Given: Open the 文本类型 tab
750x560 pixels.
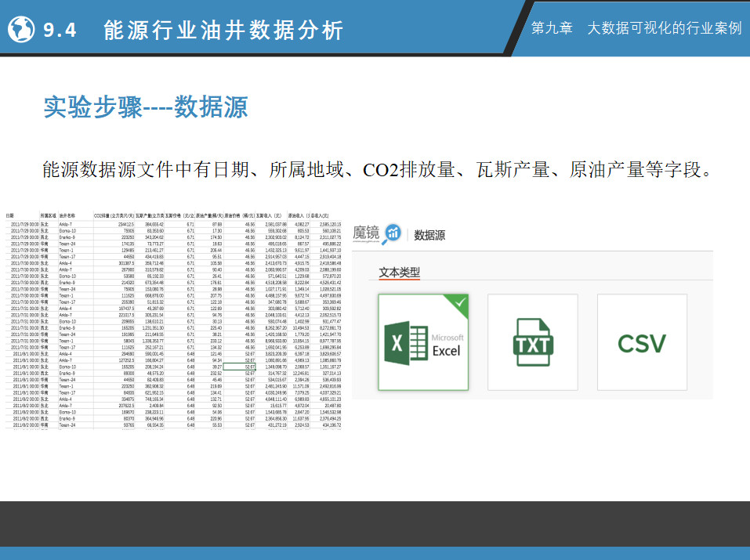Looking at the screenshot, I should [x=400, y=273].
